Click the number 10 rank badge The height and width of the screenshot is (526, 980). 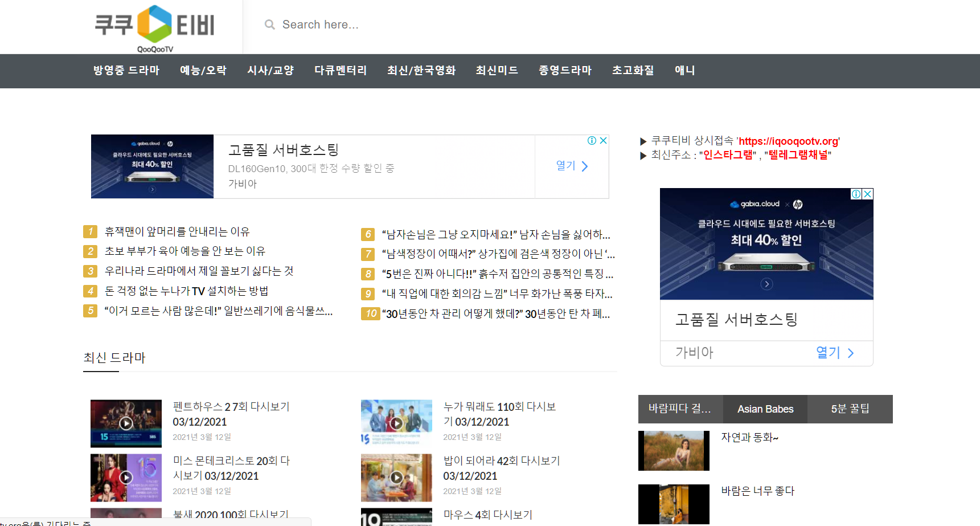371,313
